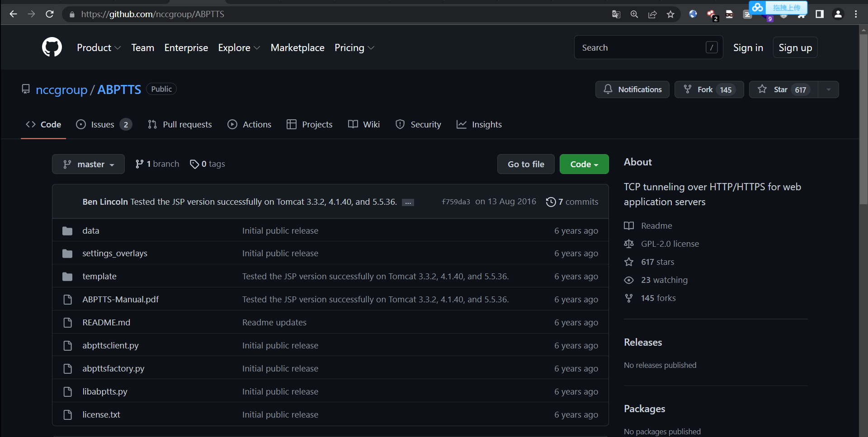Image resolution: width=868 pixels, height=437 pixels.
Task: Open the browser three-dot menu
Action: click(856, 14)
